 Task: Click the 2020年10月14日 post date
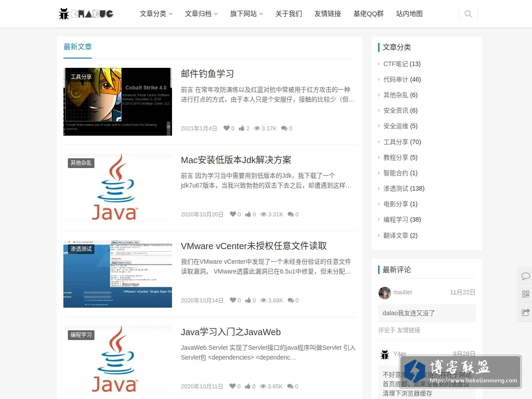202,300
